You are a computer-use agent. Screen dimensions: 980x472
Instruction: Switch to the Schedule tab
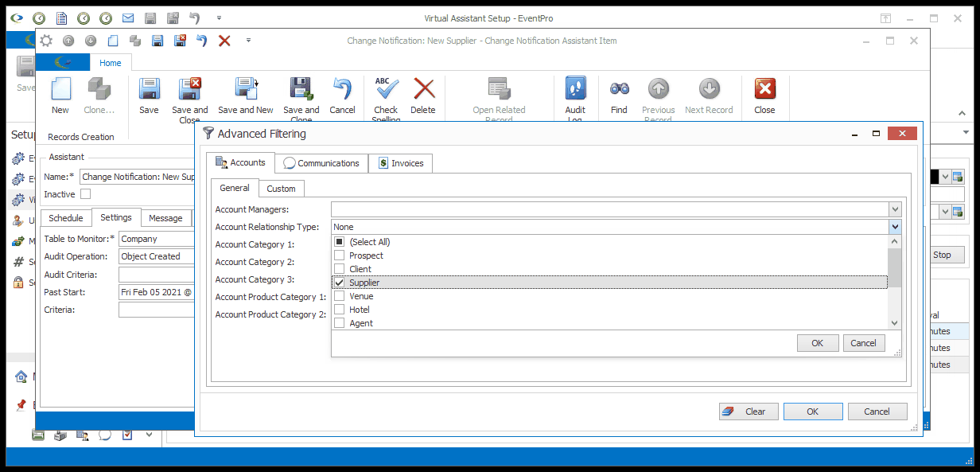coord(66,218)
